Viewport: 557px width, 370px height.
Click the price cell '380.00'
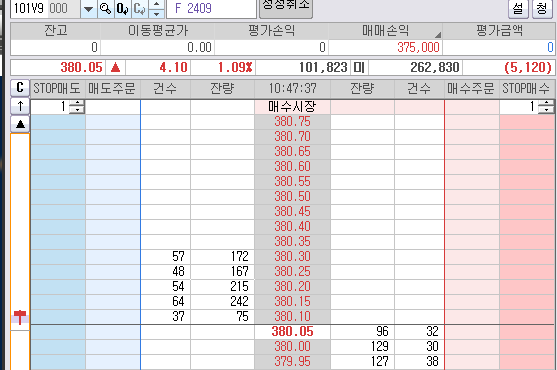click(292, 347)
